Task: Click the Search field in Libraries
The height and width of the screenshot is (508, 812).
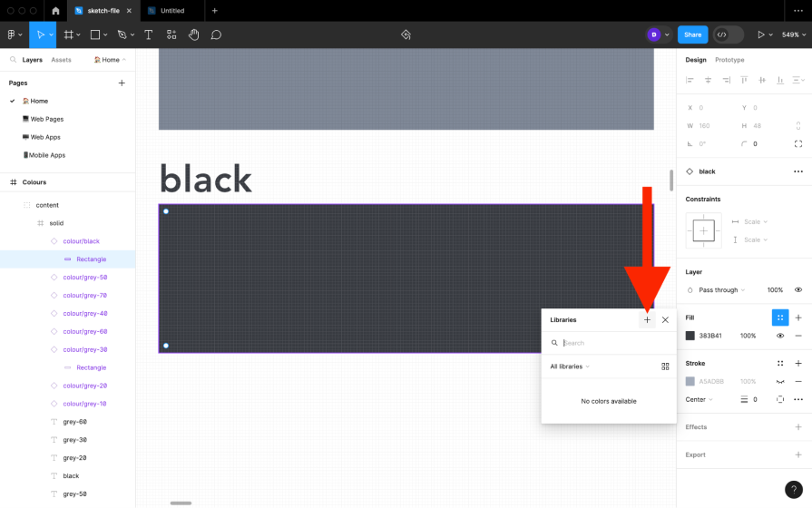Action: (x=612, y=343)
